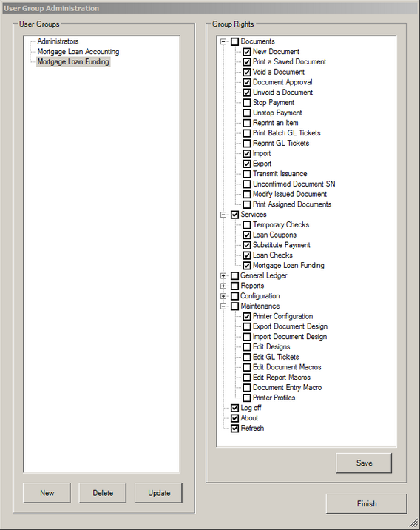Check the Edit Designs permission

247,347
